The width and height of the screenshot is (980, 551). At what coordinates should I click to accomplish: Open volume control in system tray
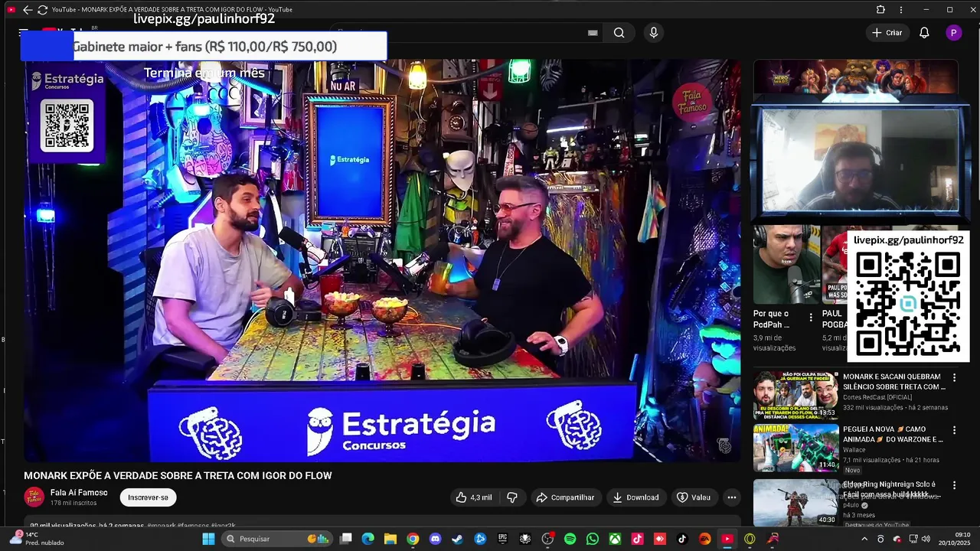[926, 539]
